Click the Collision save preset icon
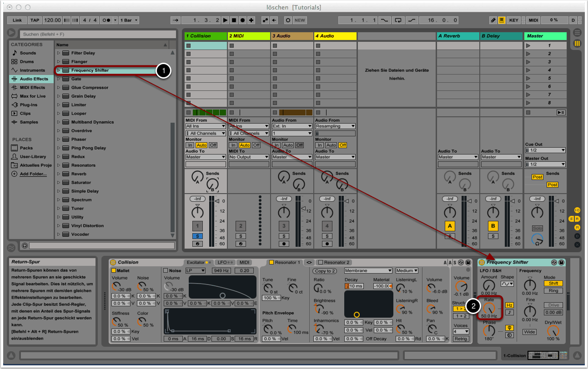The image size is (588, 369). [468, 263]
